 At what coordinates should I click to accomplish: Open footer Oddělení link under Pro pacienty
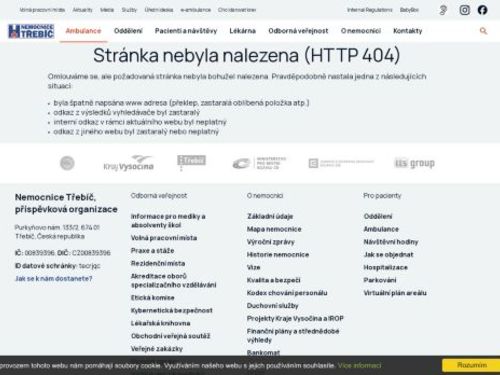(x=378, y=216)
